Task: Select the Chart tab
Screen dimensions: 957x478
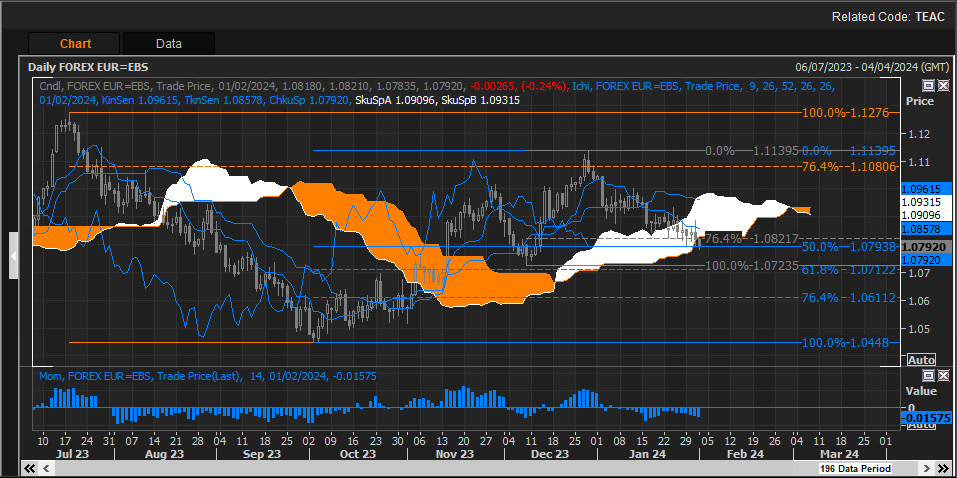Action: click(75, 44)
